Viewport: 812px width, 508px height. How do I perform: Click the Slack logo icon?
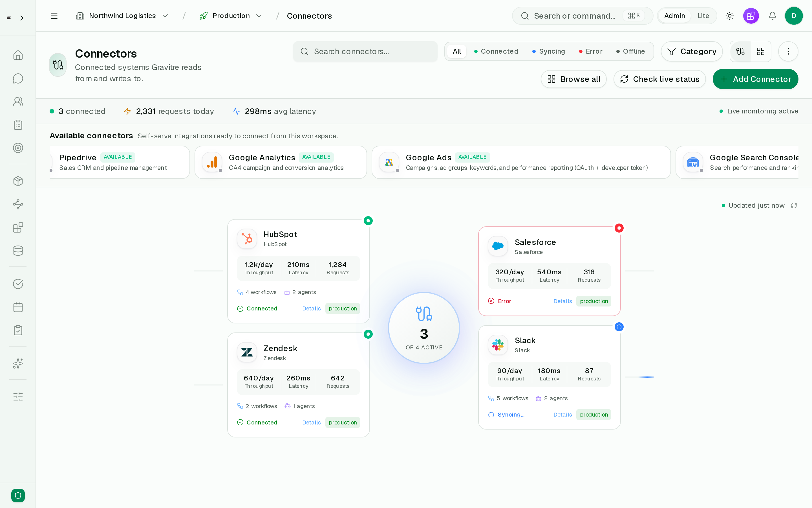(498, 345)
